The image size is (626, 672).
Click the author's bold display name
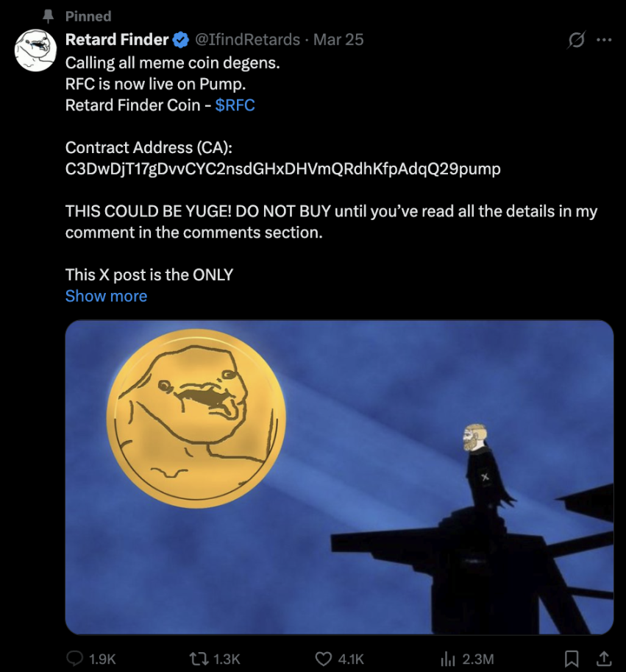[x=117, y=40]
